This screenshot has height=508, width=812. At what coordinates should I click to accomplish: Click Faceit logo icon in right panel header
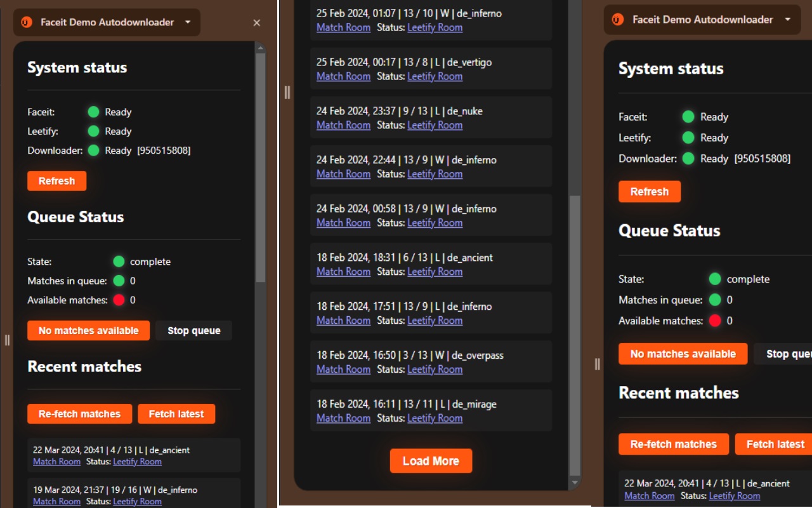(618, 20)
